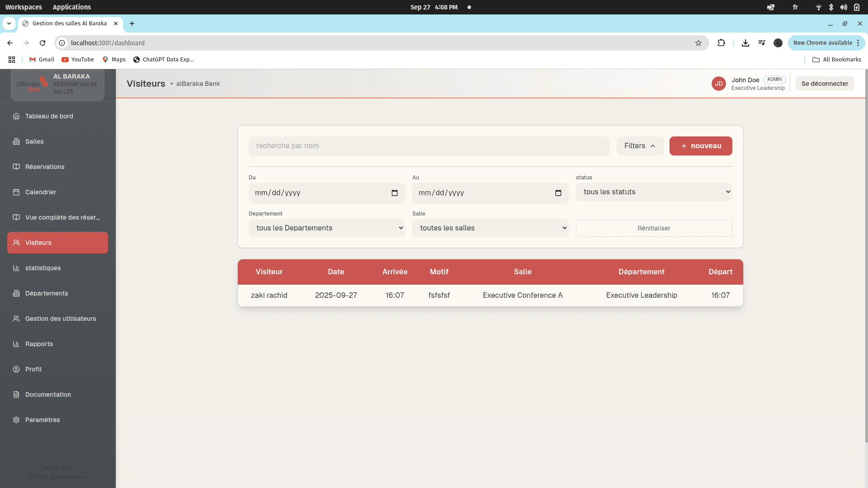This screenshot has width=868, height=488.
Task: Open a new browser tab
Action: [132, 23]
